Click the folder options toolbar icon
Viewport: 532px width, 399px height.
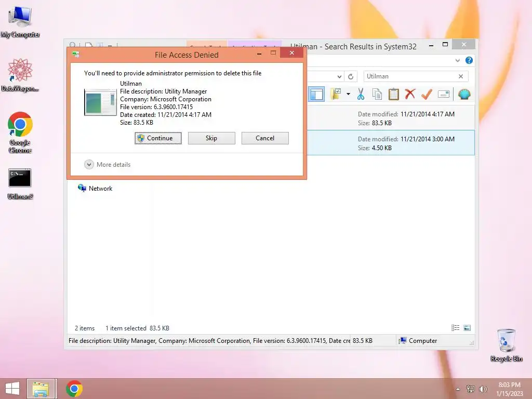click(x=336, y=94)
